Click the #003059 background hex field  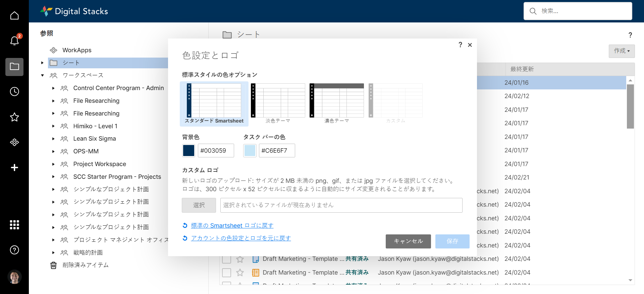coord(216,151)
